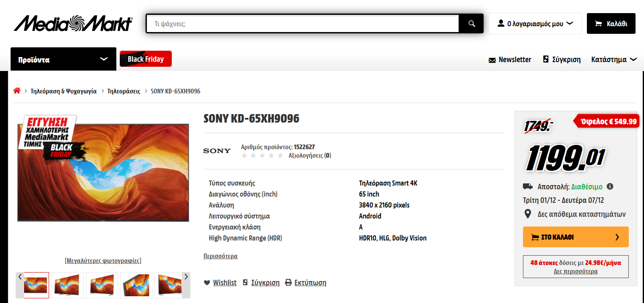644x303 pixels.
Task: Click the SONY KD-65XH9096 breadcrumb text
Action: click(x=176, y=91)
